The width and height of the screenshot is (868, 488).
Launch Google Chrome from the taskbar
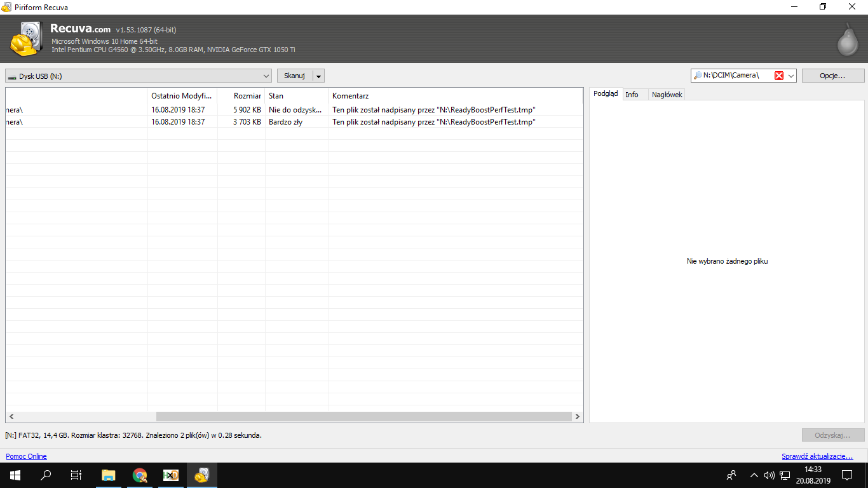tap(140, 475)
